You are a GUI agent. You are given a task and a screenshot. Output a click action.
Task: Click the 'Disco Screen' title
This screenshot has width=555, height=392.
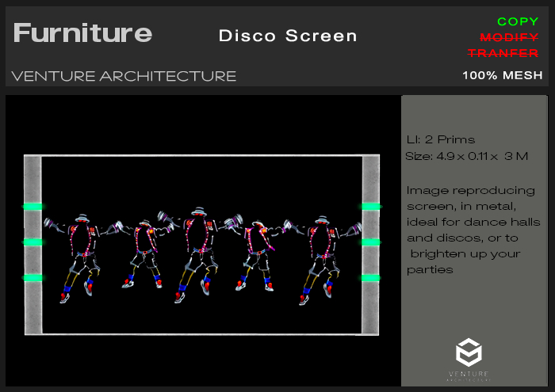tap(288, 36)
